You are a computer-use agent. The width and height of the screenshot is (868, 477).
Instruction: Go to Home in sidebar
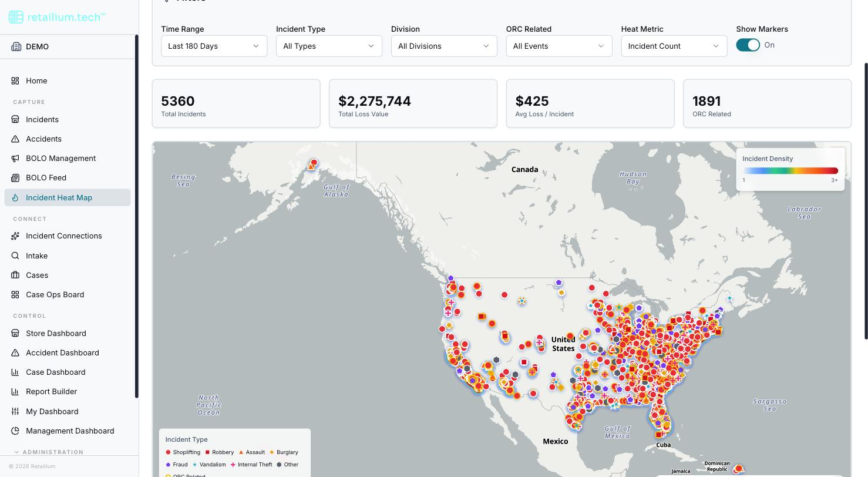click(68, 80)
